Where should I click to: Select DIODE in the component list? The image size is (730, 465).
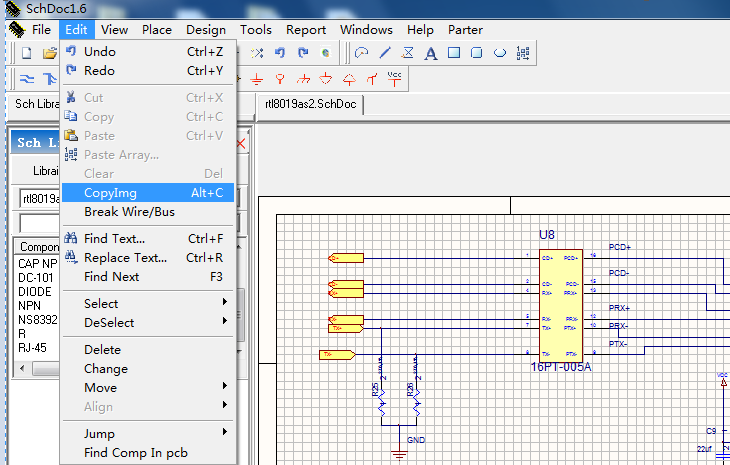coord(36,291)
